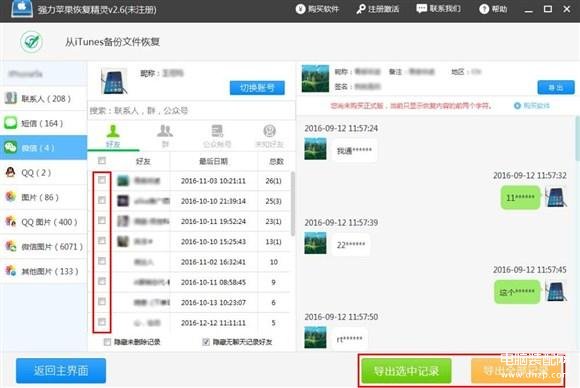Click count cell 25(3)

pyautogui.click(x=273, y=201)
